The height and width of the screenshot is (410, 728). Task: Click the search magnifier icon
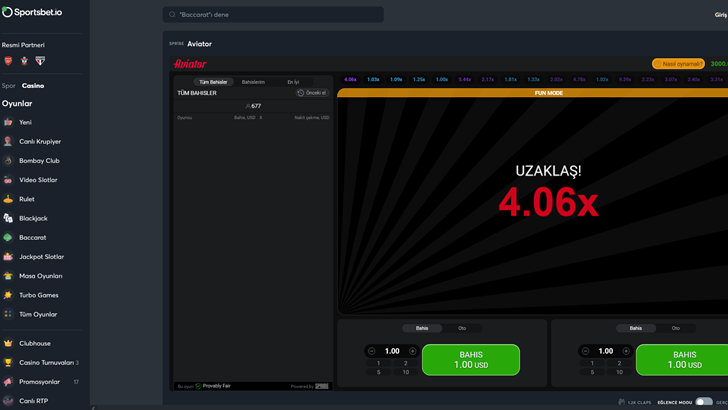[x=172, y=14]
